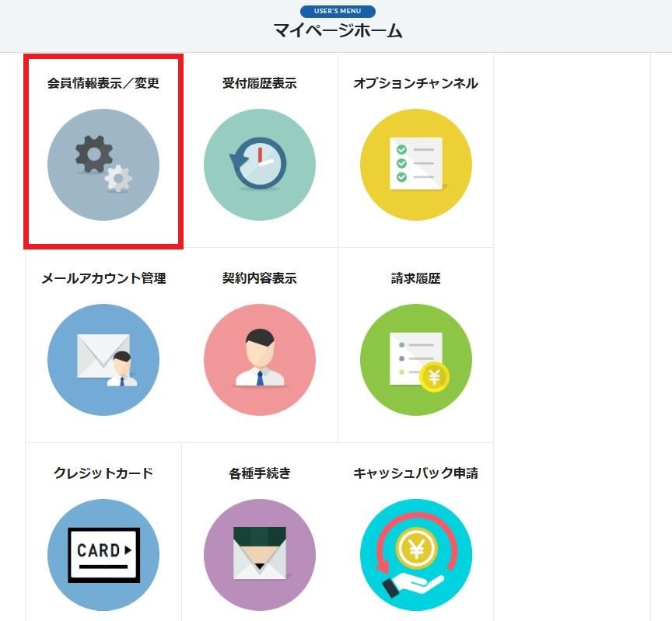672x621 pixels.
Task: Open the cashback hand icon for キャッシュバック申請
Action: click(415, 555)
